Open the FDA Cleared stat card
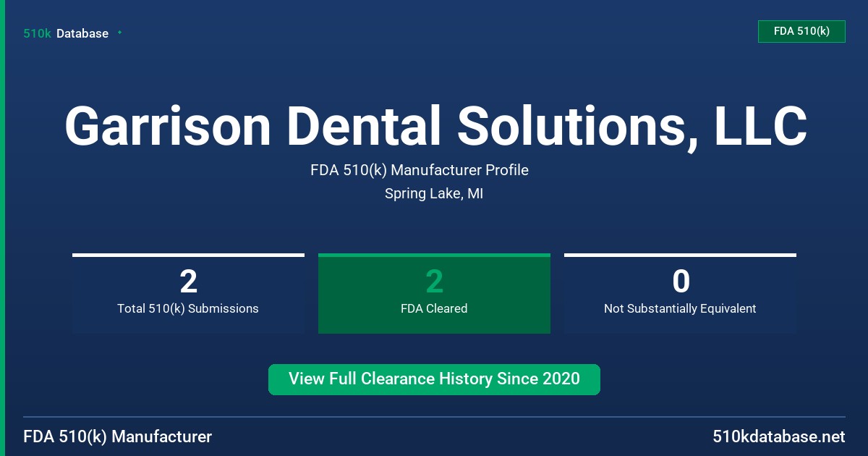This screenshot has height=456, width=868. (x=434, y=294)
